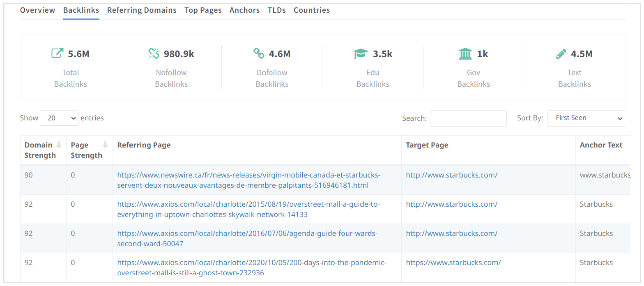Click the backlinks Search input field

coord(468,118)
